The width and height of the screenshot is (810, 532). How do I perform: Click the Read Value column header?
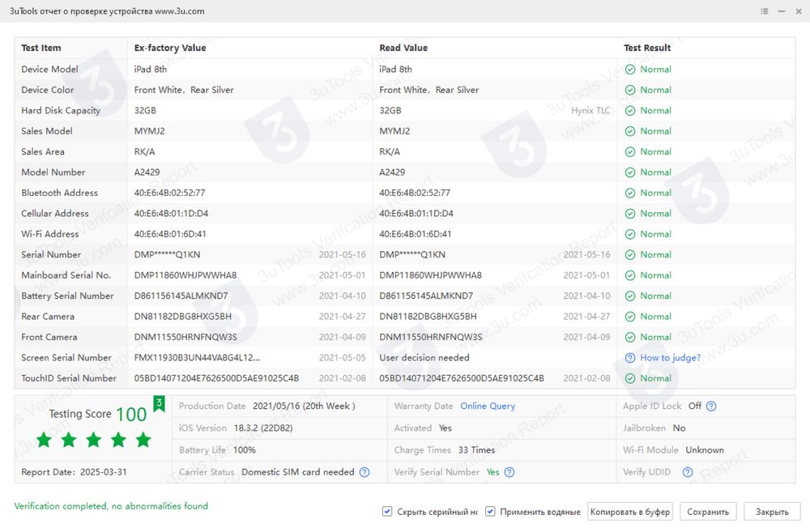coord(403,48)
